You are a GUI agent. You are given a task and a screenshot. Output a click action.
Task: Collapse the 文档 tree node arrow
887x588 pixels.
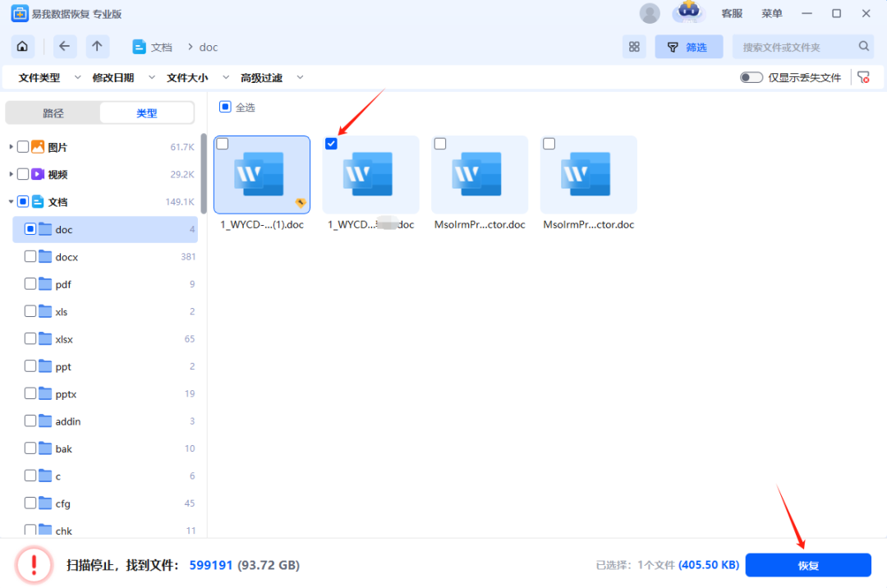pos(11,202)
